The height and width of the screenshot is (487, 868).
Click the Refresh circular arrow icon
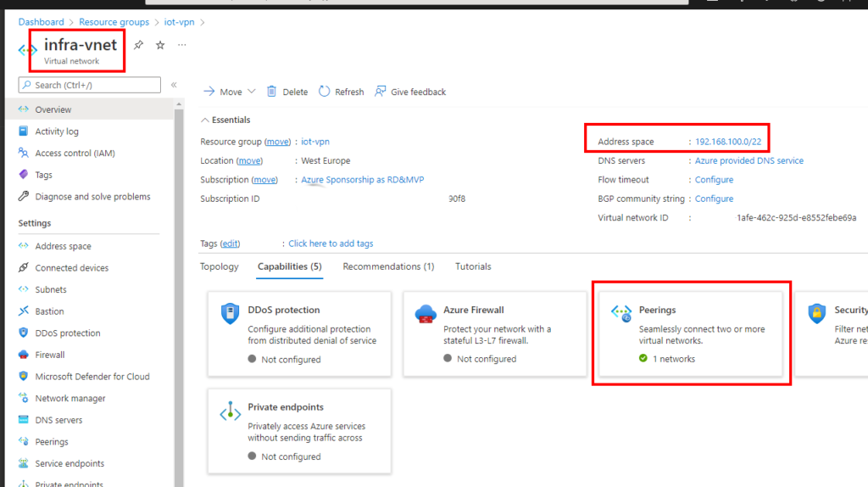click(x=325, y=92)
